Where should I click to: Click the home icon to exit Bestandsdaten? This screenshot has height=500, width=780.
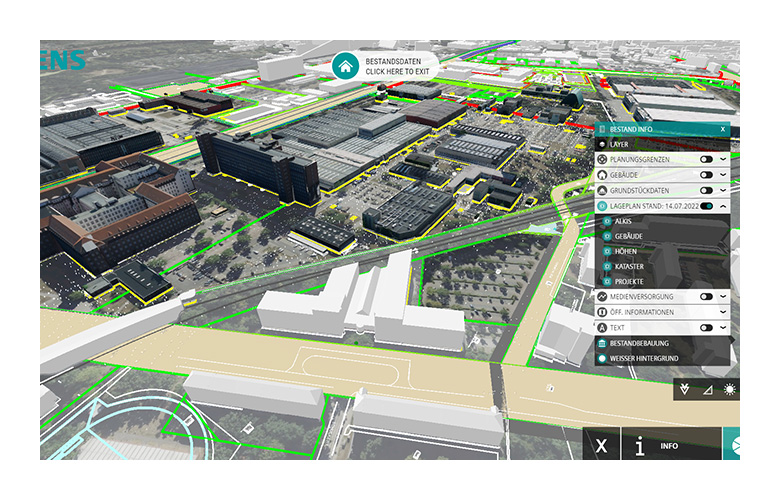[x=346, y=66]
